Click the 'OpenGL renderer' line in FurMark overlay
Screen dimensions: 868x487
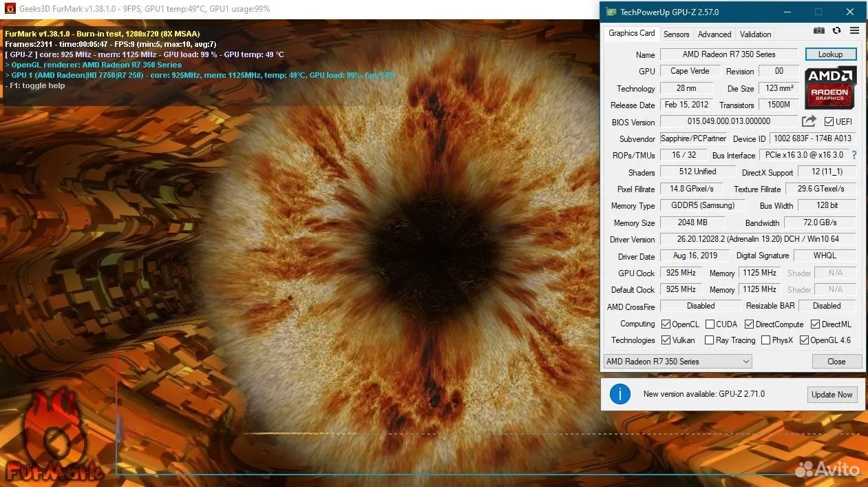click(x=94, y=65)
